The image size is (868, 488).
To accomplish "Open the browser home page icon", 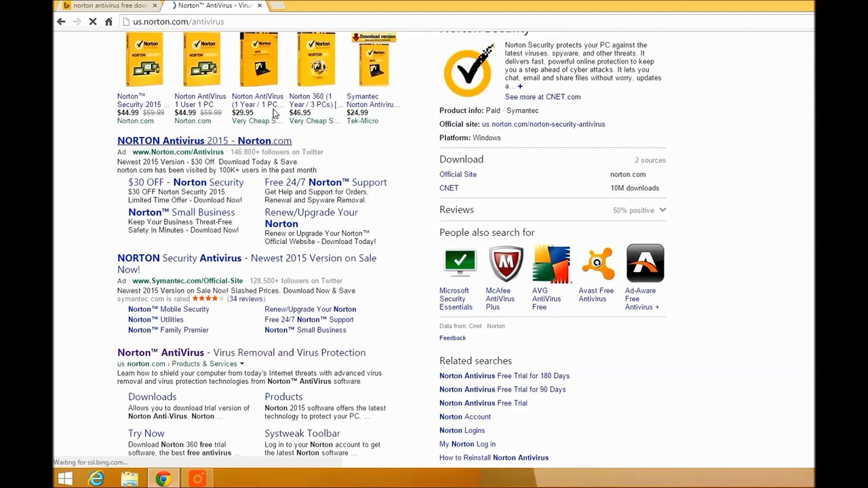I will [x=108, y=22].
